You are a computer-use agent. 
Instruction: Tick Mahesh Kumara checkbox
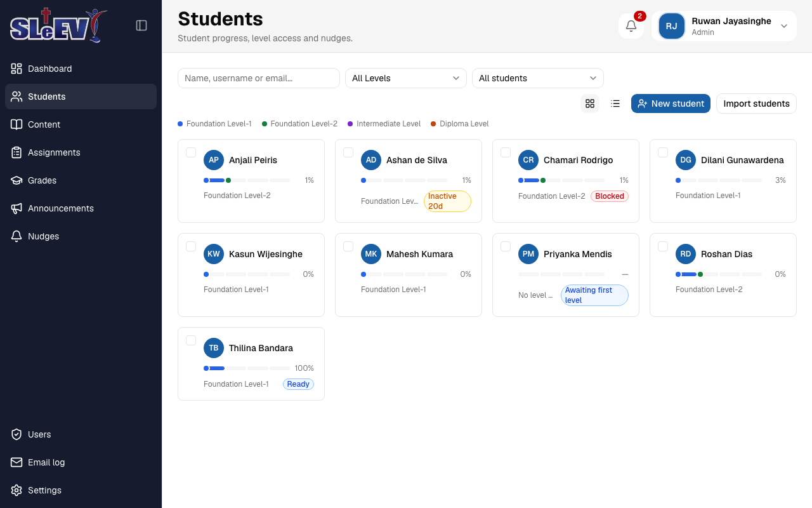click(x=348, y=246)
